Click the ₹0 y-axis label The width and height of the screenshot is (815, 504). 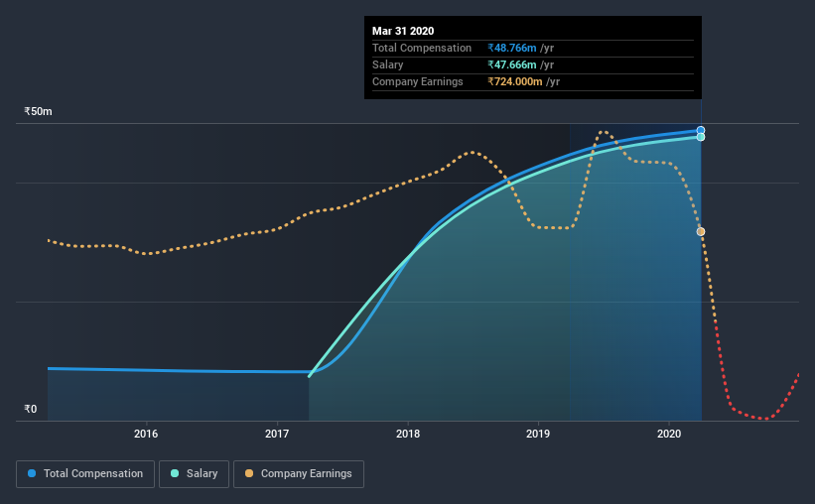31,409
